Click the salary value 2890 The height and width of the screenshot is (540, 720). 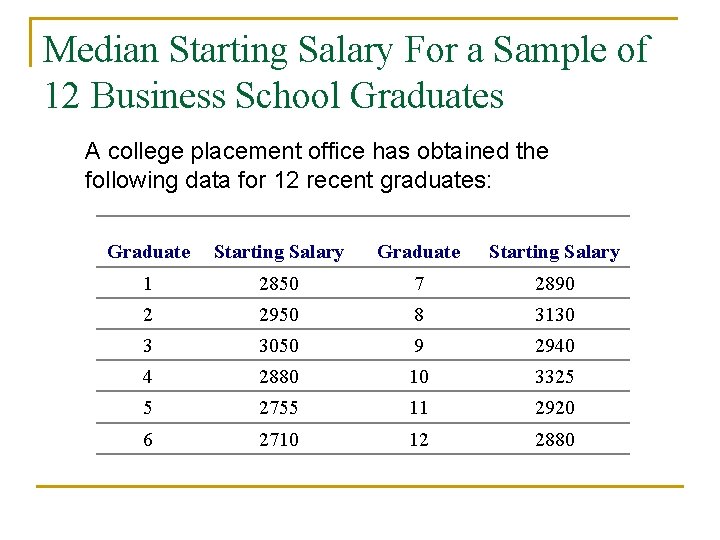pos(554,284)
